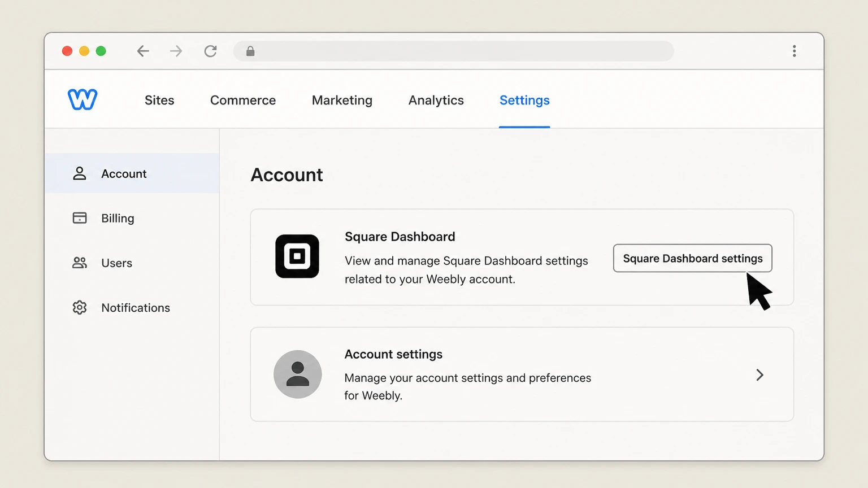Click the Users people icon in sidebar
Screen dimensions: 868x488
click(x=80, y=263)
